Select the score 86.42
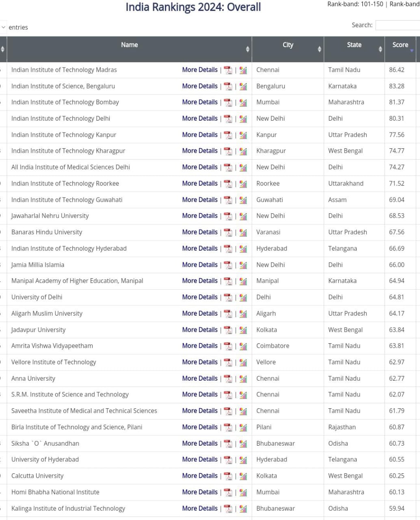420x520 pixels. click(x=396, y=70)
